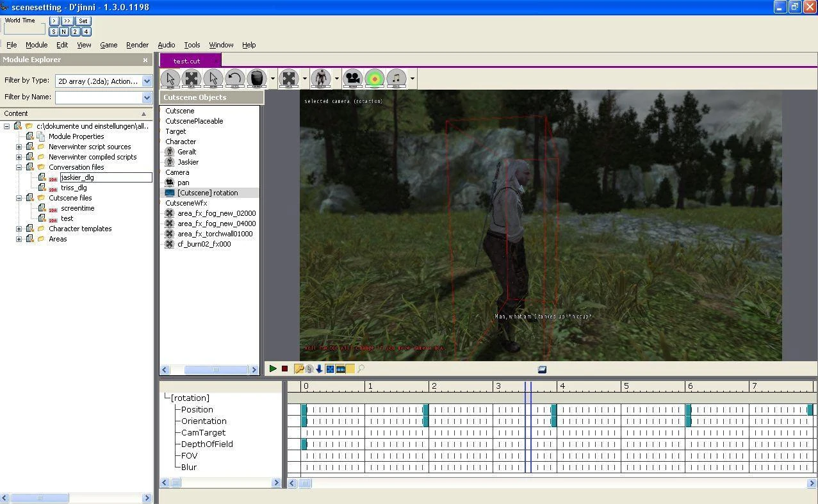Image resolution: width=818 pixels, height=504 pixels.
Task: Stop playback with red square button
Action: (284, 369)
